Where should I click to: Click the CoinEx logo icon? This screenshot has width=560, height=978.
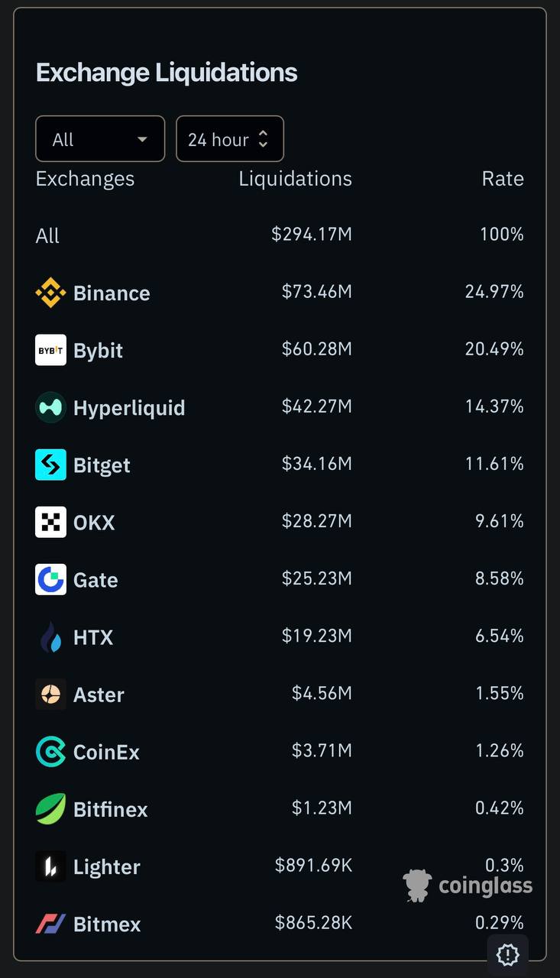click(x=50, y=751)
